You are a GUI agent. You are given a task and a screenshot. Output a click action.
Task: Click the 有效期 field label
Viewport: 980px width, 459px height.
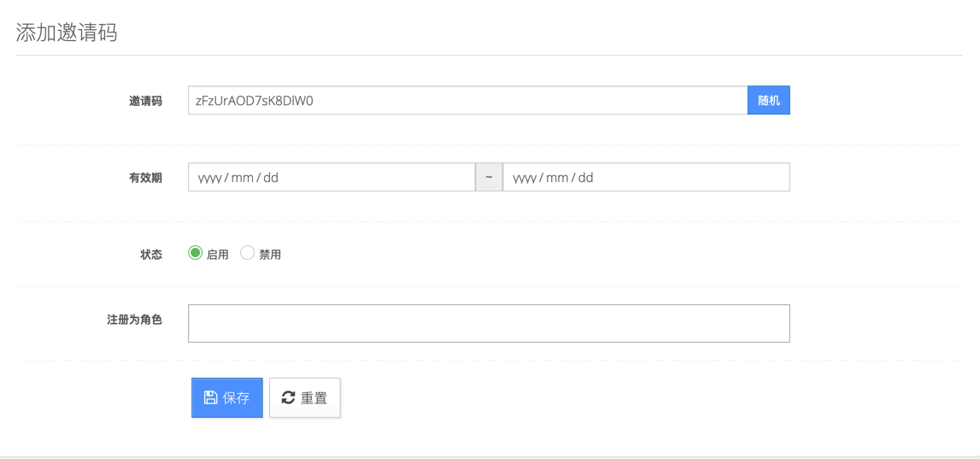click(145, 178)
